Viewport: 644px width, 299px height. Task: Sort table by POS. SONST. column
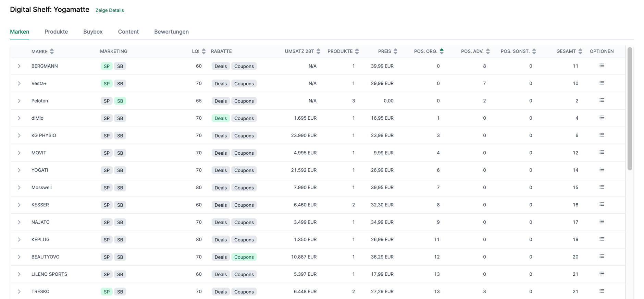point(534,51)
